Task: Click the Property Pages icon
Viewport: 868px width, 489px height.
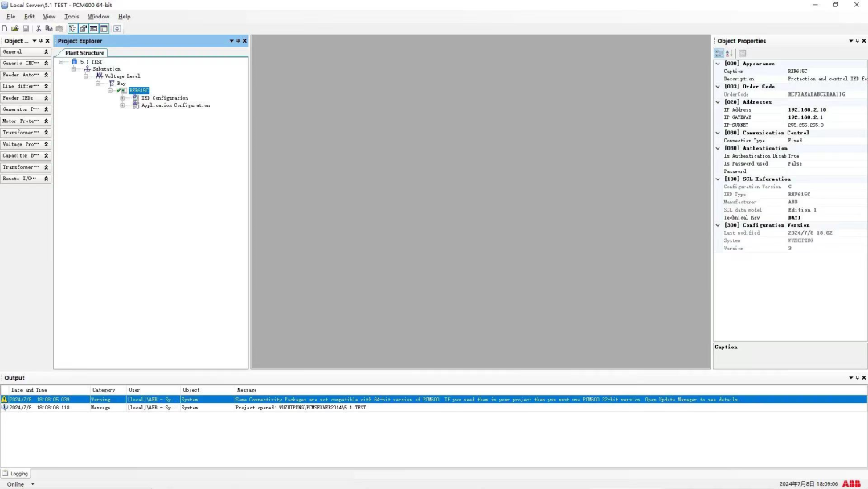Action: [x=743, y=53]
